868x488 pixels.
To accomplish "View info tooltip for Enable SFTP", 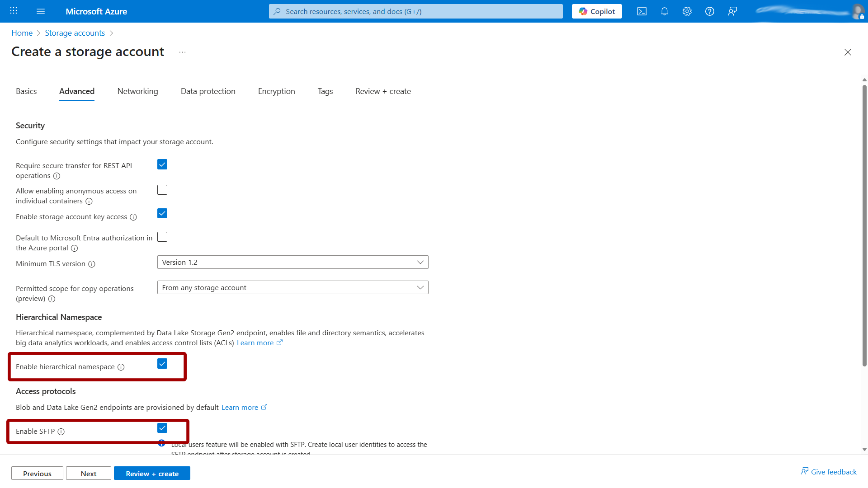I will [x=61, y=432].
